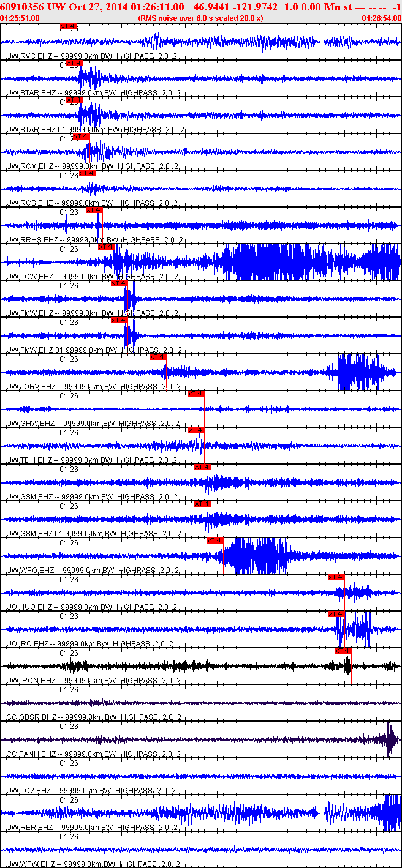Click the UW.STAR EHZ 01 channel label

pyautogui.click(x=92, y=130)
